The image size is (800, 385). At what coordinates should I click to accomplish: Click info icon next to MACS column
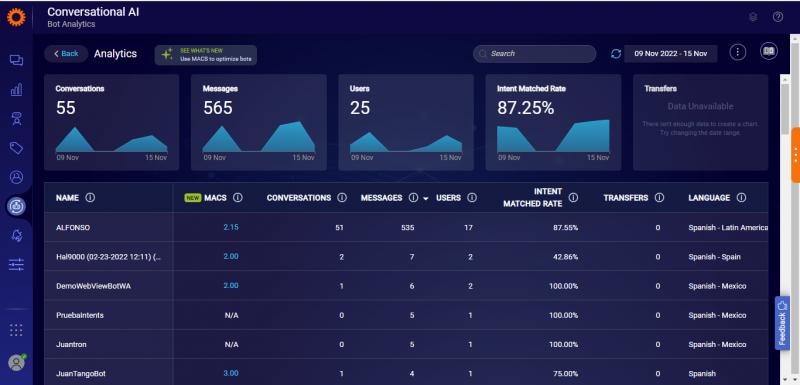(x=237, y=197)
